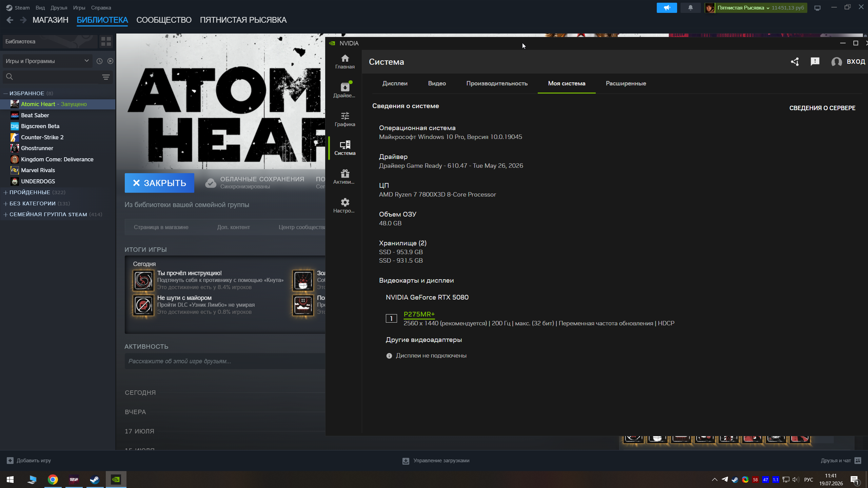Go forward in Steam navigation
The width and height of the screenshot is (868, 488).
click(23, 20)
